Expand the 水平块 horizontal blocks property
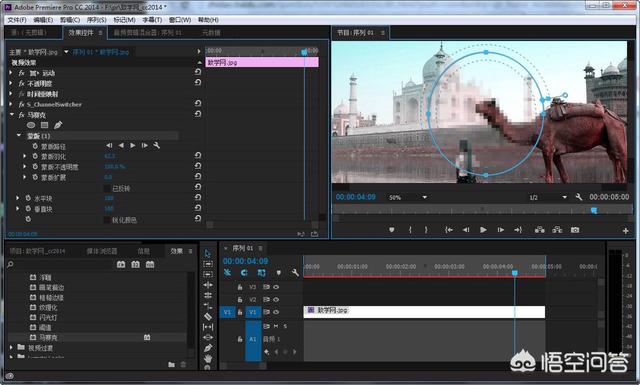The image size is (640, 385). pos(18,198)
